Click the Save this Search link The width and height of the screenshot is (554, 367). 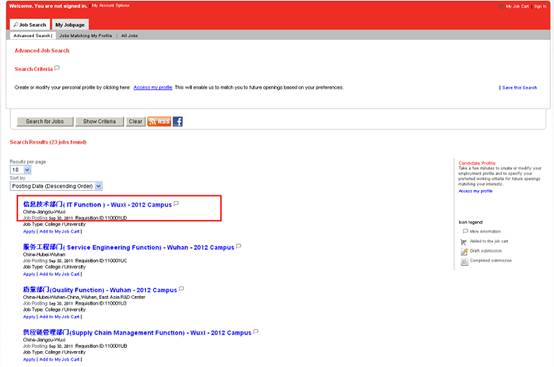(x=519, y=88)
